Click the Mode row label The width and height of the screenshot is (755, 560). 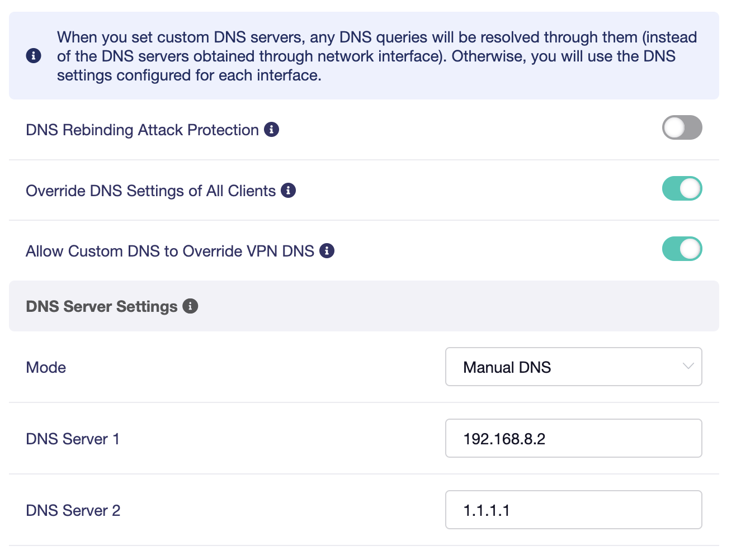[x=46, y=367]
